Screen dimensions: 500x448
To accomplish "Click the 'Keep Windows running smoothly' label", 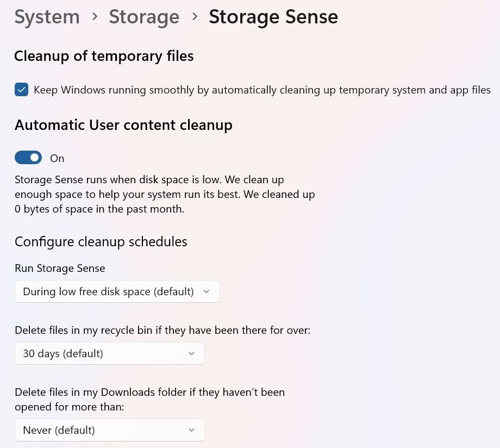I will click(262, 90).
